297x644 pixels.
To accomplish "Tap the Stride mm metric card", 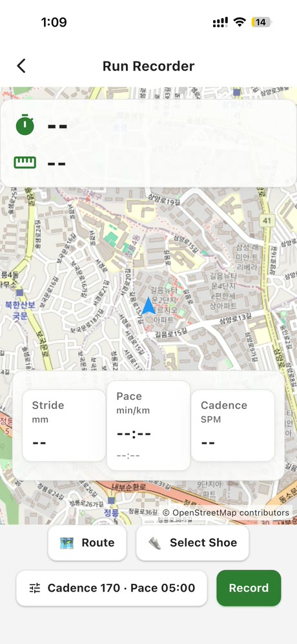I will coord(64,426).
